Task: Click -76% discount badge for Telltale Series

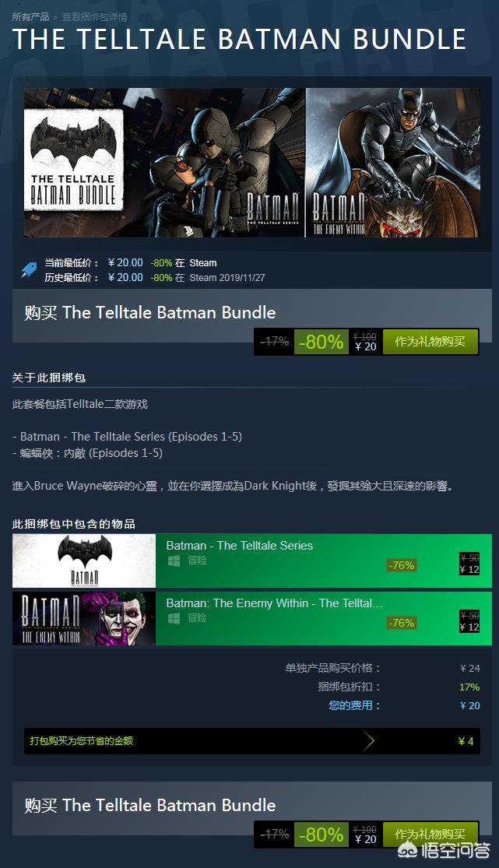Action: pyautogui.click(x=402, y=565)
